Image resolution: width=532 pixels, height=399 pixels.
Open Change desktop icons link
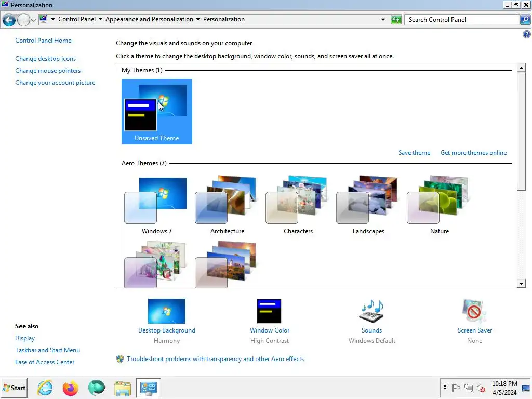pyautogui.click(x=46, y=59)
